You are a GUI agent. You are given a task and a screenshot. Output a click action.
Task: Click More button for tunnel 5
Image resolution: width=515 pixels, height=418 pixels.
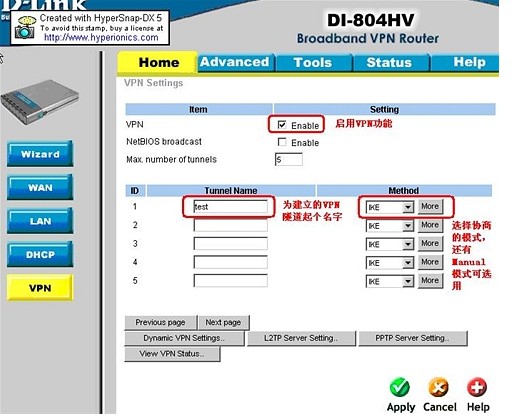(430, 281)
